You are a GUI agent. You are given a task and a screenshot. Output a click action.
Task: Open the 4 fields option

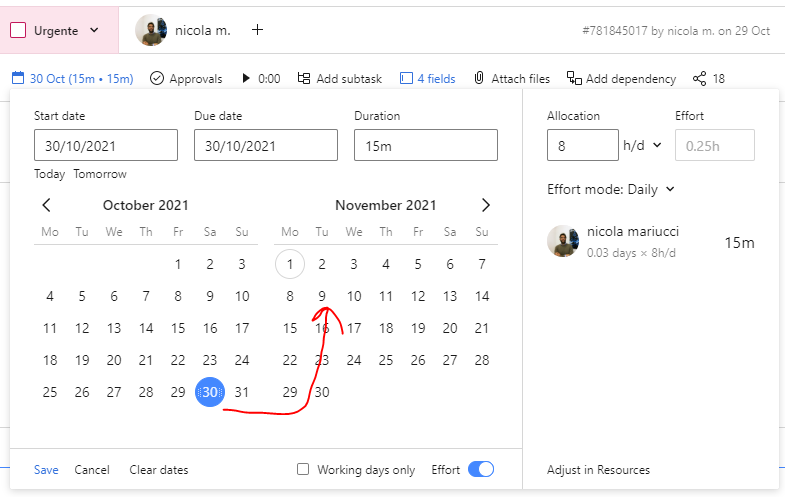pos(427,78)
